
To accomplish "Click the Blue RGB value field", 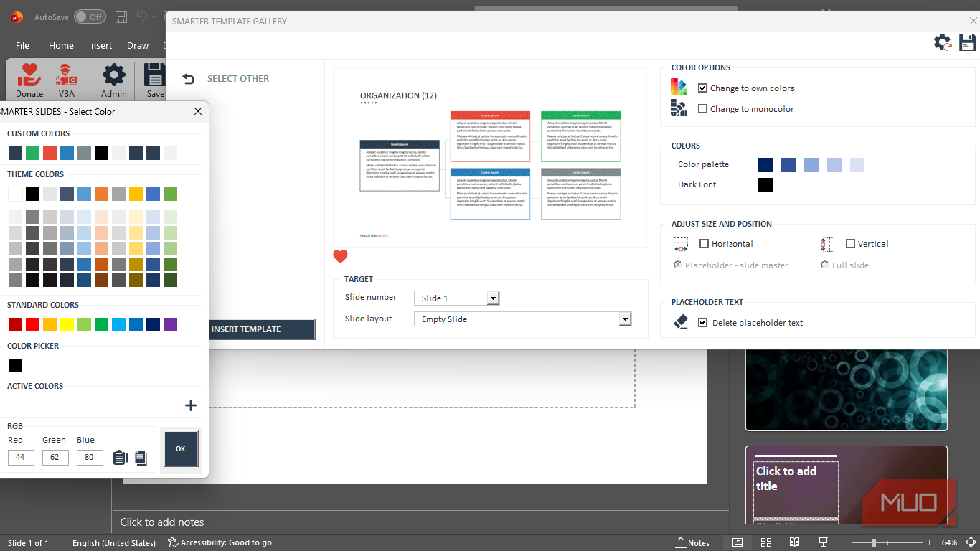I will coord(90,457).
